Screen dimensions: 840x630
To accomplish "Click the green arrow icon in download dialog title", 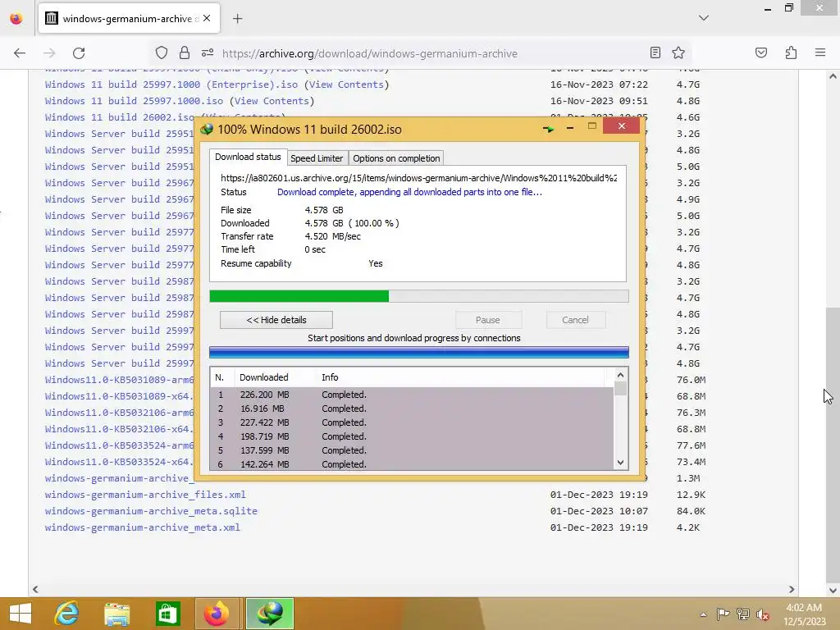I will point(548,129).
